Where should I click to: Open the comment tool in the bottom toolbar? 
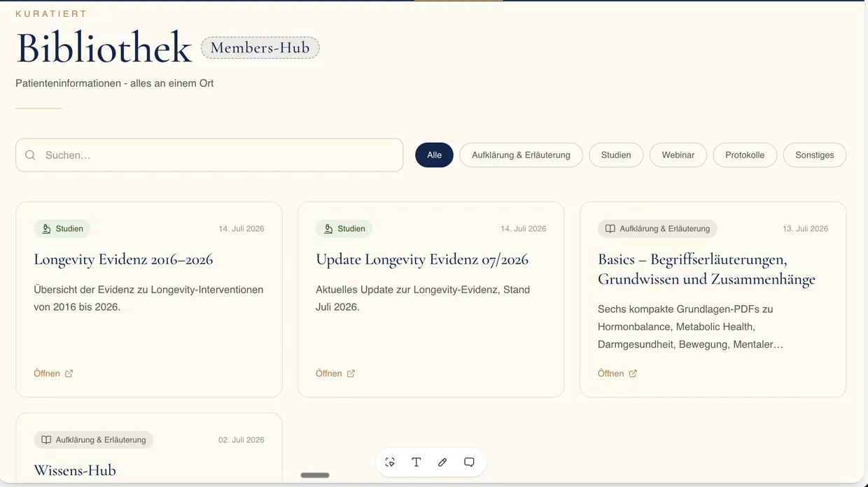pyautogui.click(x=469, y=462)
